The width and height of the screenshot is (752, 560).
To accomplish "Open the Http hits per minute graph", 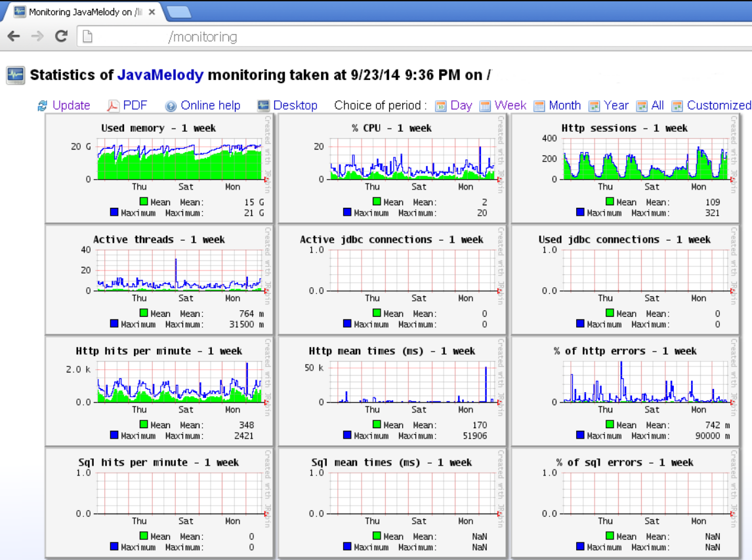I will tap(159, 391).
